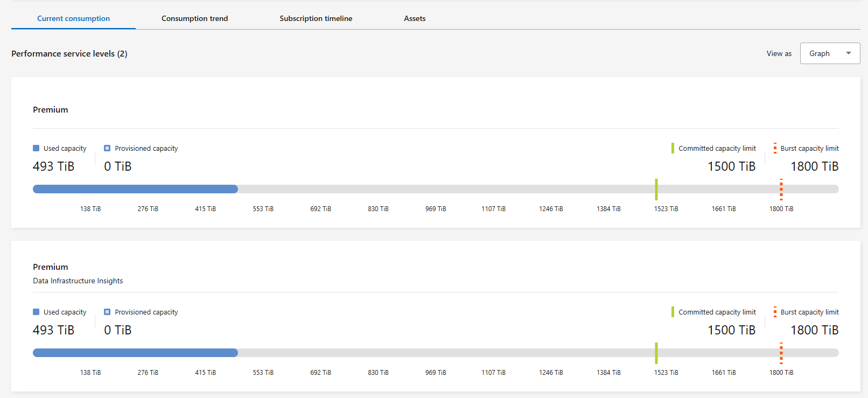Click Provisioned capacity legend icon in Data Infrastructure Insights card

[x=107, y=312]
